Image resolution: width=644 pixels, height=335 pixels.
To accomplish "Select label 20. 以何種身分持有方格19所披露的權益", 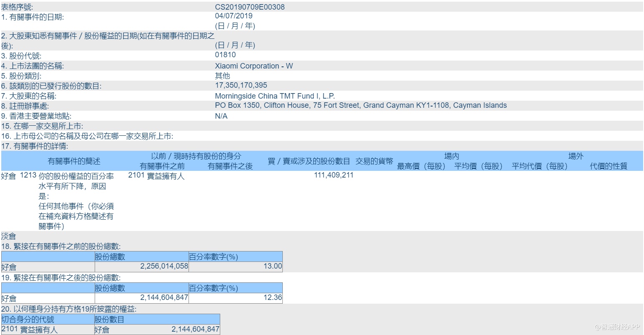I will click(69, 309).
